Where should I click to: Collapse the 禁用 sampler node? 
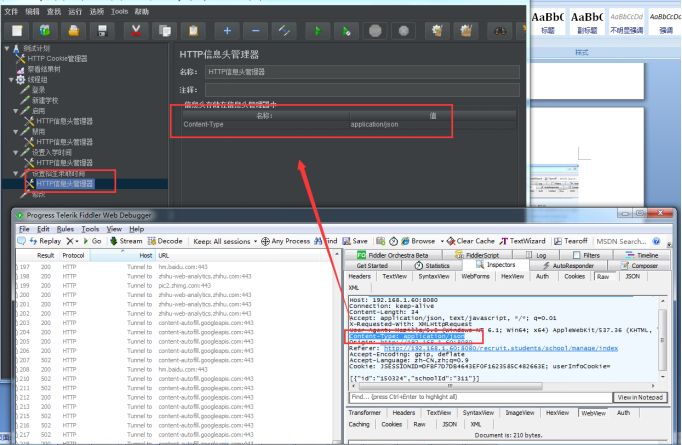(x=16, y=131)
